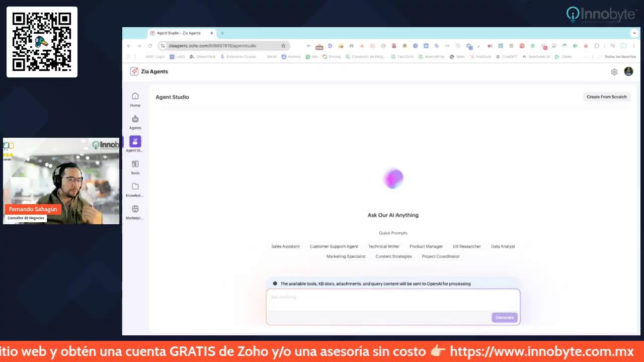Image resolution: width=644 pixels, height=362 pixels.
Task: Click the Ask Our AI Anything heading
Action: 393,215
